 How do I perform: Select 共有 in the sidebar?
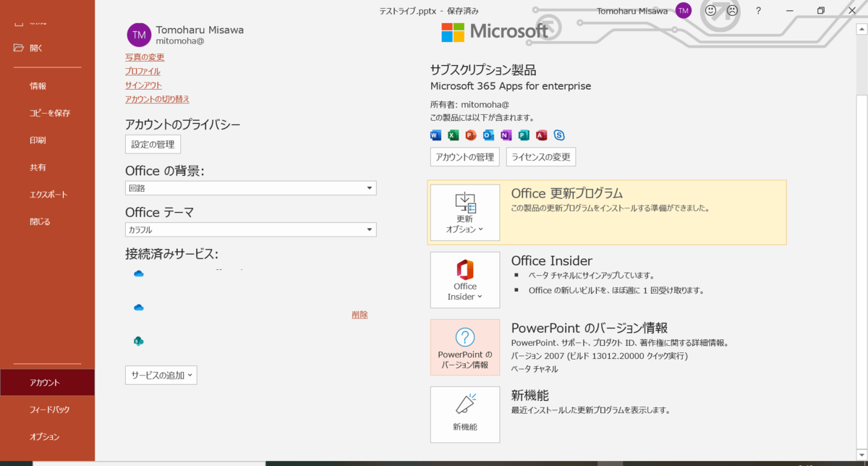(x=38, y=167)
